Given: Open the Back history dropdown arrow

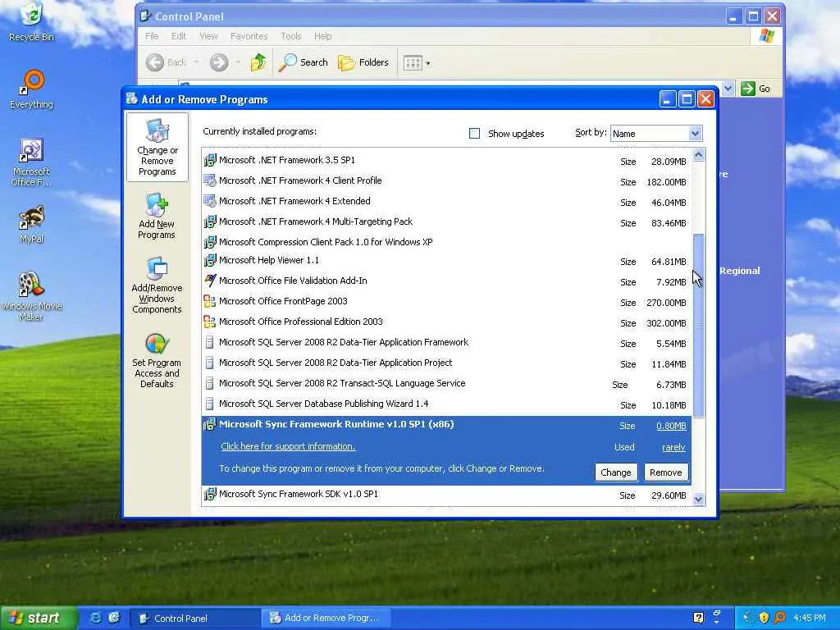Looking at the screenshot, I should (x=197, y=62).
